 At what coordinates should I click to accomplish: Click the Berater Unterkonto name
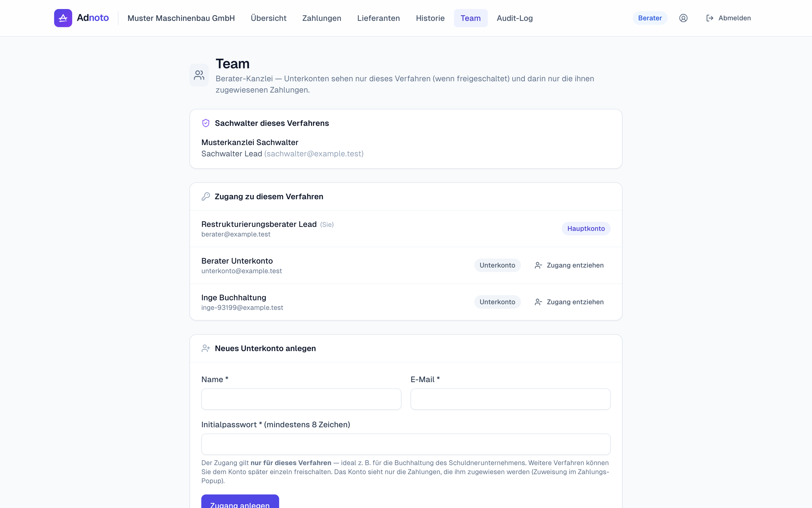237,261
